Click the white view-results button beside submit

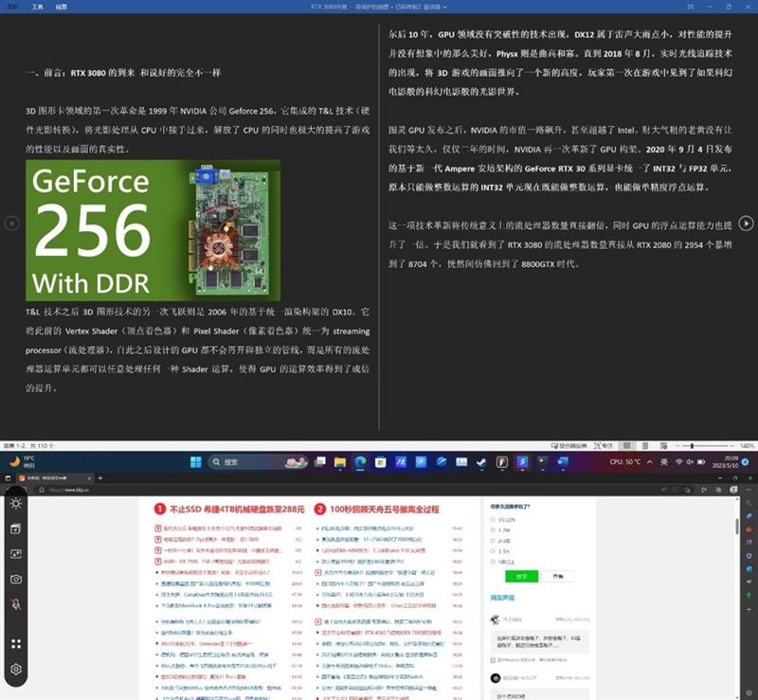pos(558,576)
